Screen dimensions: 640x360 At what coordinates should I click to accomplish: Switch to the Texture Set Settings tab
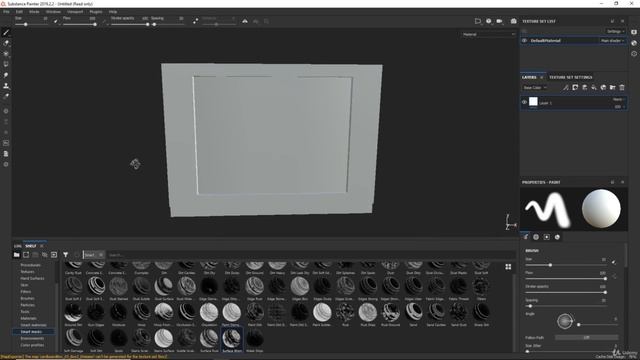(x=570, y=77)
